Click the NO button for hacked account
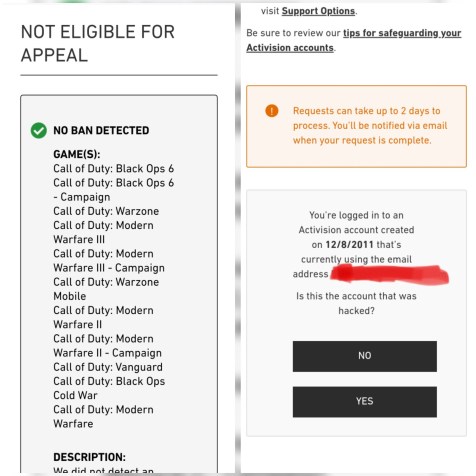Image resolution: width=476 pixels, height=476 pixels. pyautogui.click(x=365, y=356)
